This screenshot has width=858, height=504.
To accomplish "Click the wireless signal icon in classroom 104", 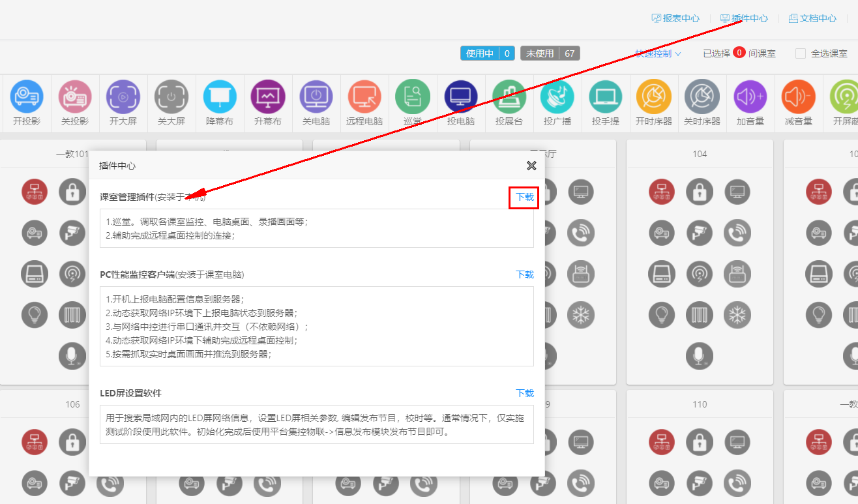I will point(700,274).
